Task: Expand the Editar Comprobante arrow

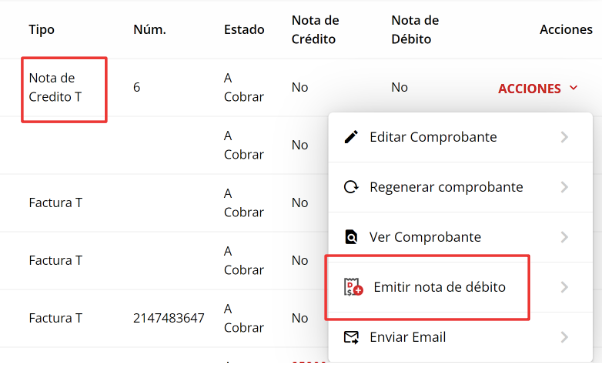Action: pos(564,137)
